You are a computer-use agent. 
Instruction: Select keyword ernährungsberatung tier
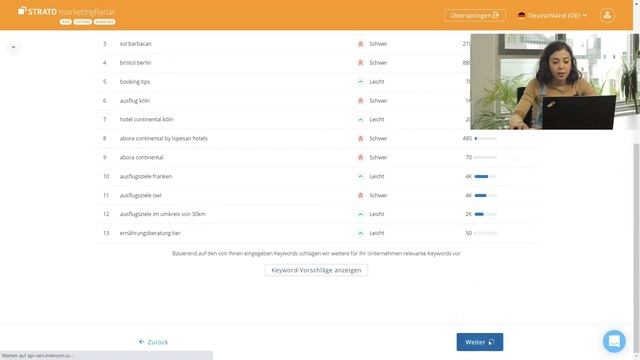pyautogui.click(x=150, y=233)
